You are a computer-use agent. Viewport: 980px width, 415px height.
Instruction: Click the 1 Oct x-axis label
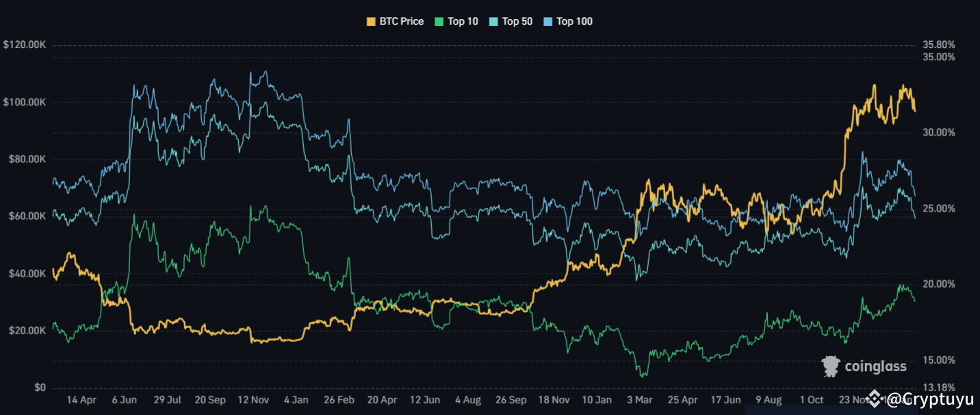point(811,399)
